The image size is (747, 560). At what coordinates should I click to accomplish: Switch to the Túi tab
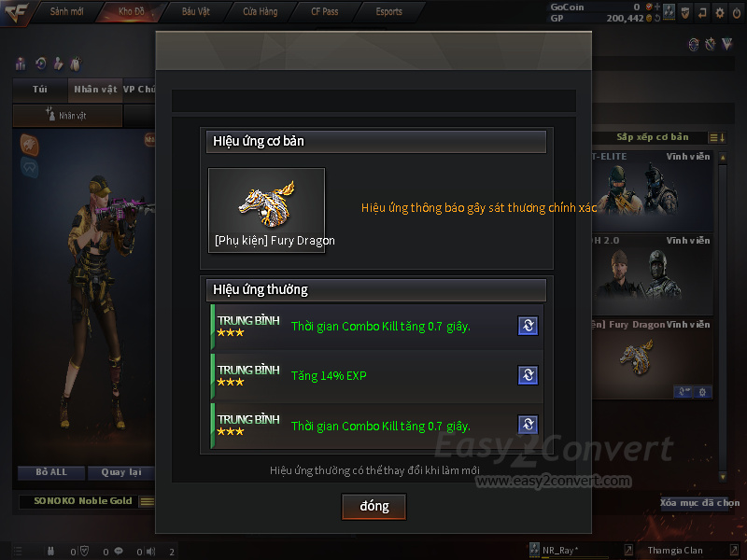tap(40, 90)
